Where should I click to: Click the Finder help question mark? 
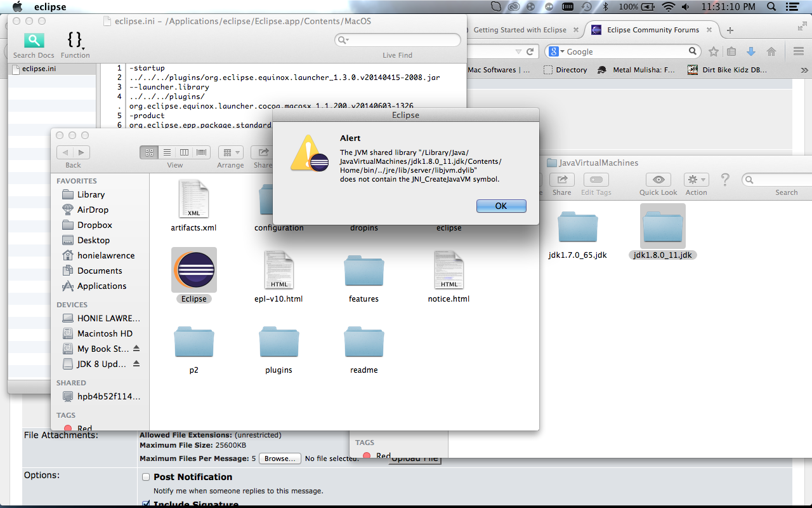click(725, 180)
